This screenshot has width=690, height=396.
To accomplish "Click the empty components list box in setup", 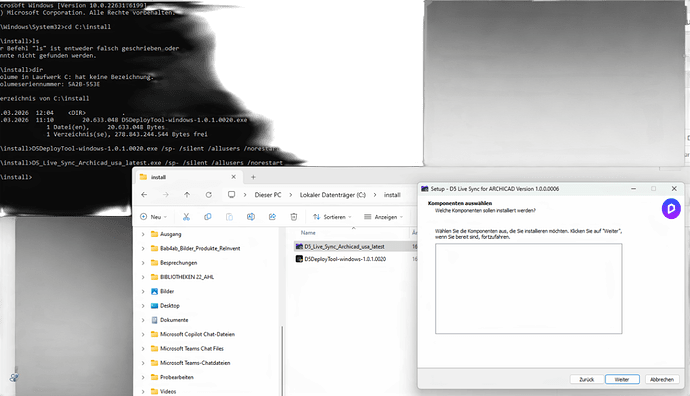I will tap(529, 289).
